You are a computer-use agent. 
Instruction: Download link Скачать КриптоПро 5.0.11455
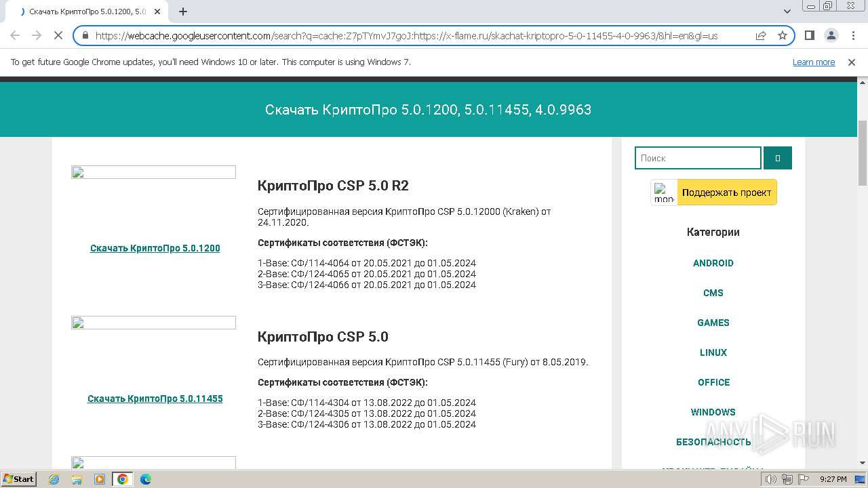[x=155, y=399]
